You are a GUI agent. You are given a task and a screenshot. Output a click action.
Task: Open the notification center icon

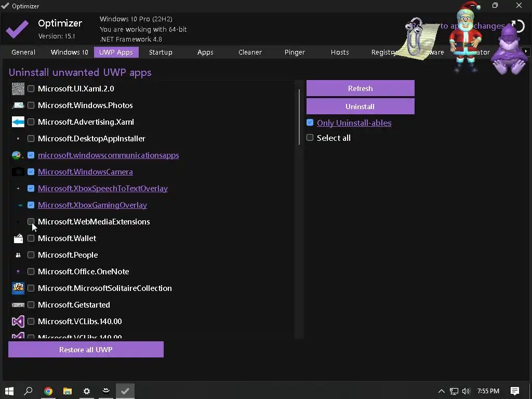[x=515, y=391]
